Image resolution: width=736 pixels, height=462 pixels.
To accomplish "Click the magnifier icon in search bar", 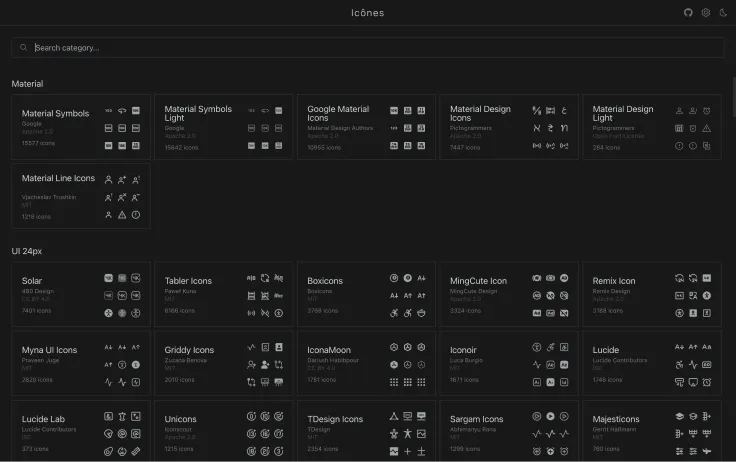I will pos(23,47).
